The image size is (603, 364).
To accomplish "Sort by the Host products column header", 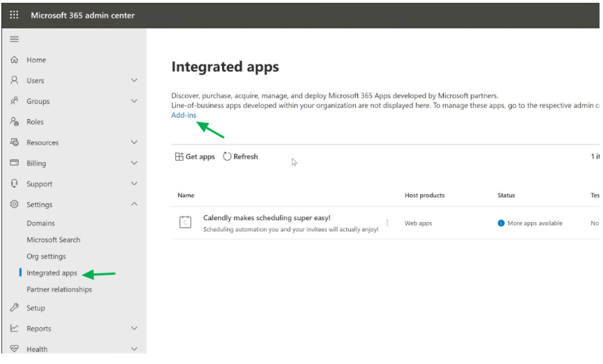I will tap(424, 195).
